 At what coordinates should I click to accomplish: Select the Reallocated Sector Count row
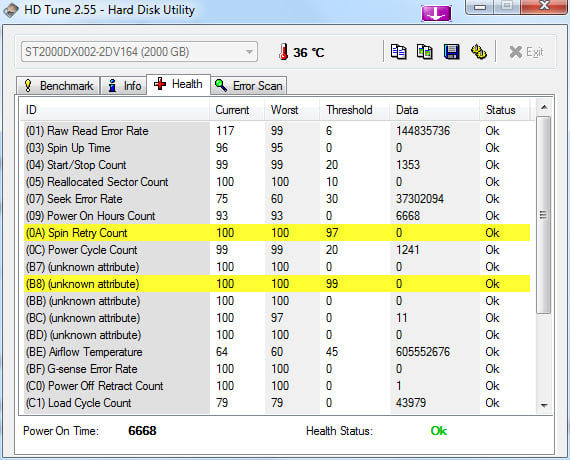point(277,182)
